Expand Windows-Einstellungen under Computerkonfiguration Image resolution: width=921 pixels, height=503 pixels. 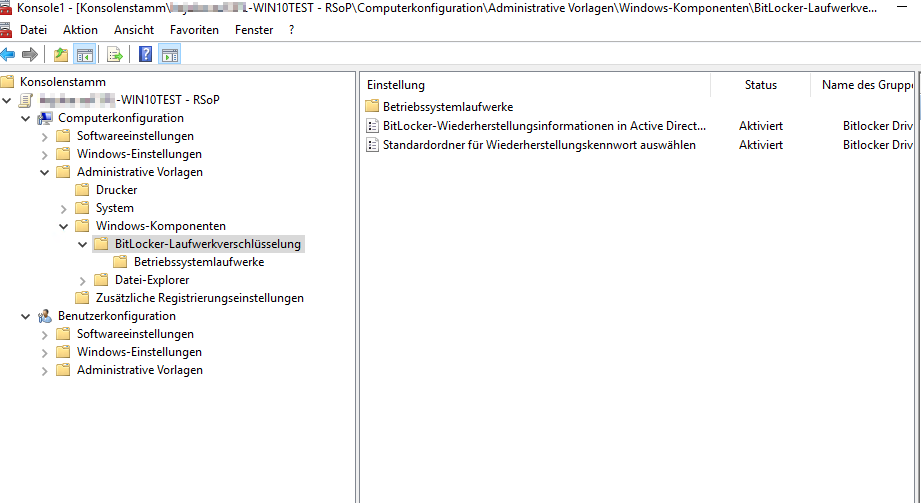(45, 155)
